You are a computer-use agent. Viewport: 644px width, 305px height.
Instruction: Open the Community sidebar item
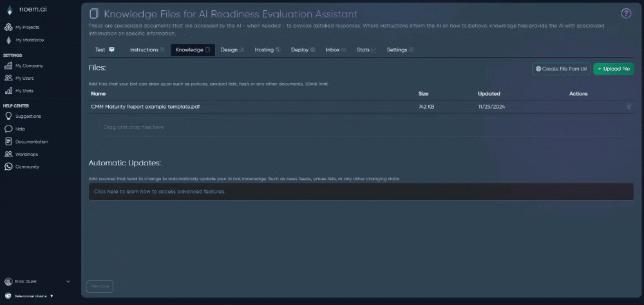point(27,167)
